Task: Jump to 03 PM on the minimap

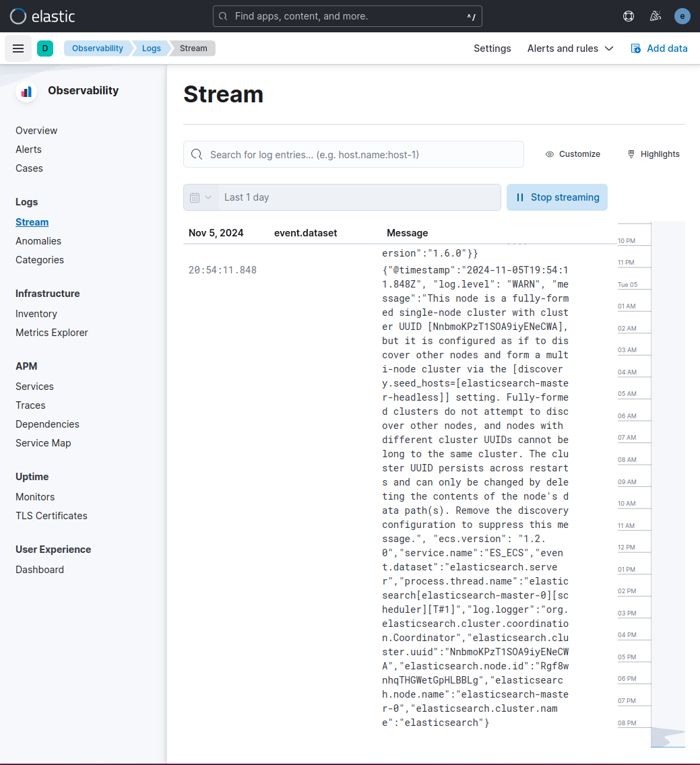Action: click(x=627, y=613)
